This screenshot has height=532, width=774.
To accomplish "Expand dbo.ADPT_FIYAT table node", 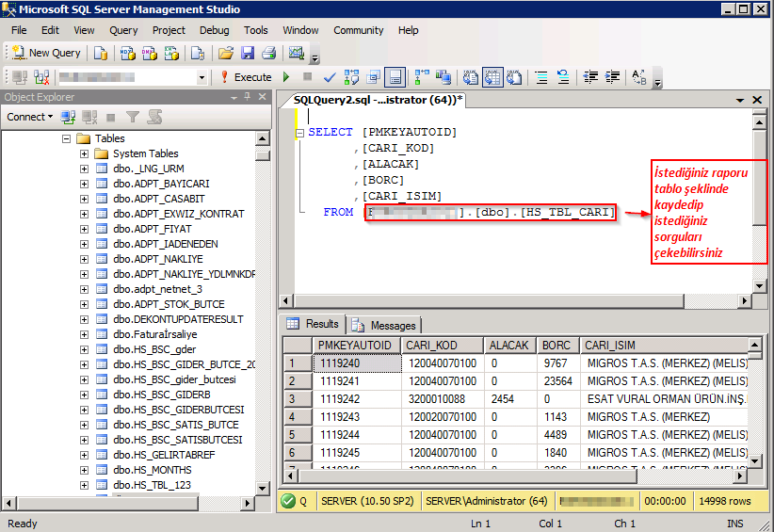I will (x=85, y=230).
